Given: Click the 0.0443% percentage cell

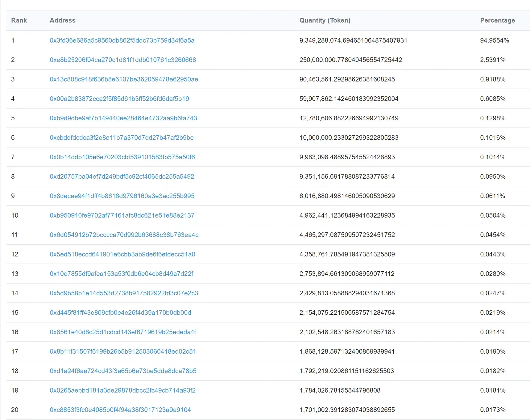Looking at the screenshot, I should tap(493, 254).
